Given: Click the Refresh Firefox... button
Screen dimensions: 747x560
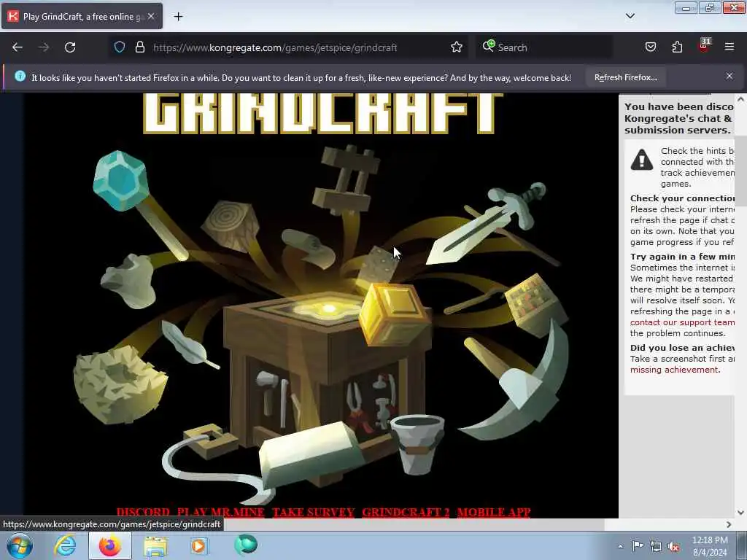Looking at the screenshot, I should [625, 77].
